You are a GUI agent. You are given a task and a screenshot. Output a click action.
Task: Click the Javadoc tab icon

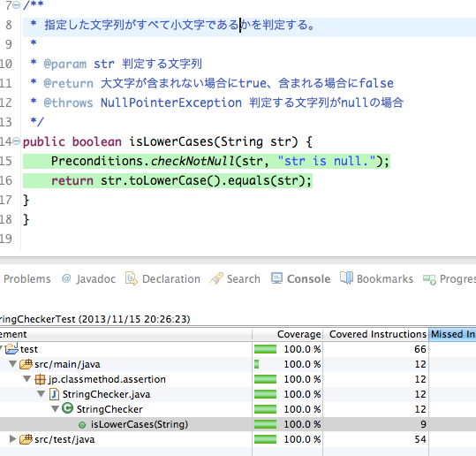(x=66, y=278)
